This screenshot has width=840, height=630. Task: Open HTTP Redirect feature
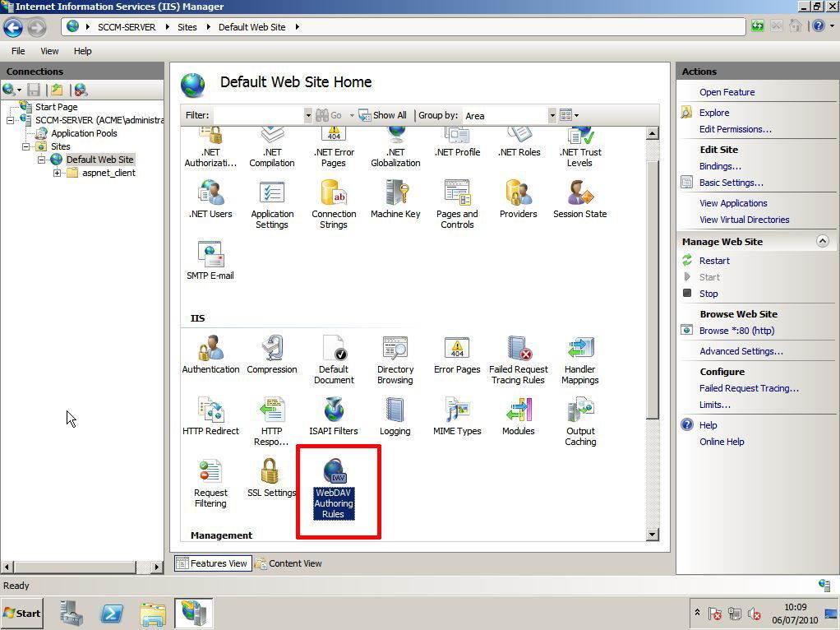[210, 416]
